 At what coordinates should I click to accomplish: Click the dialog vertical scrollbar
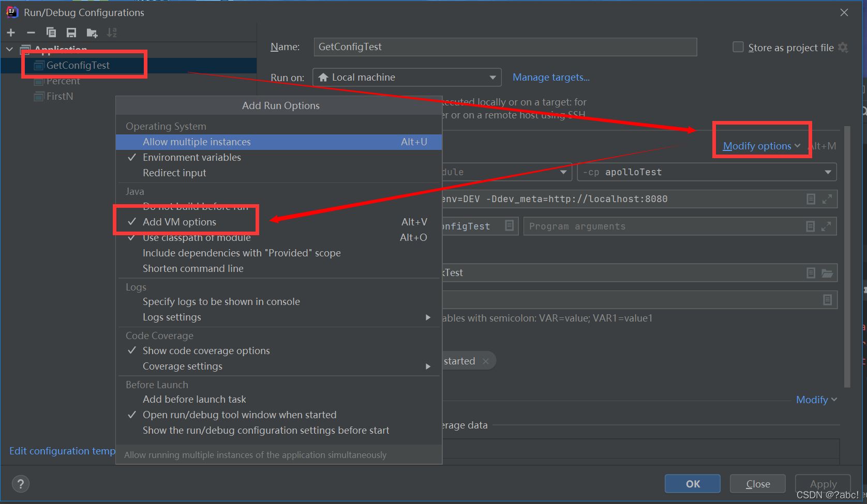tap(847, 256)
